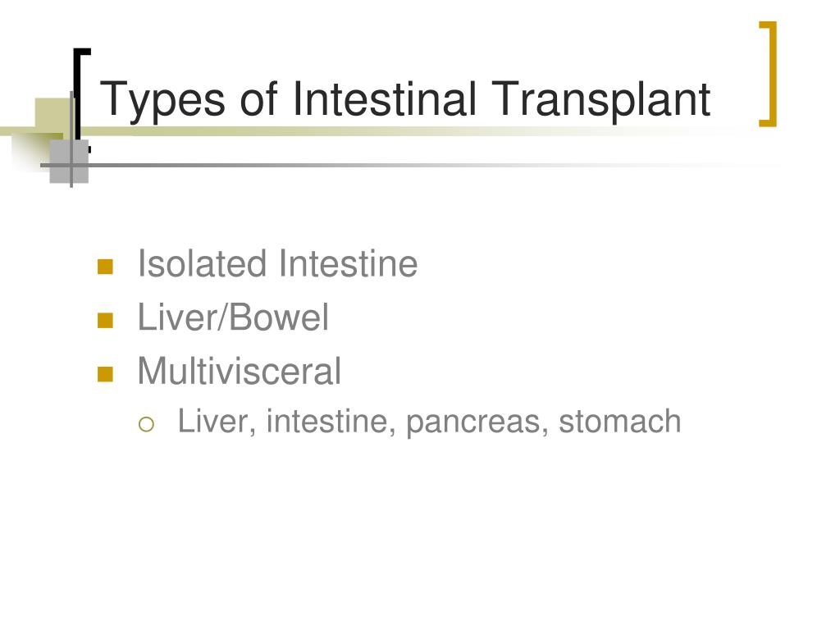The height and width of the screenshot is (630, 840).
Task: Select the 'Isolated Intestine' bullet text
Action: pos(277,263)
